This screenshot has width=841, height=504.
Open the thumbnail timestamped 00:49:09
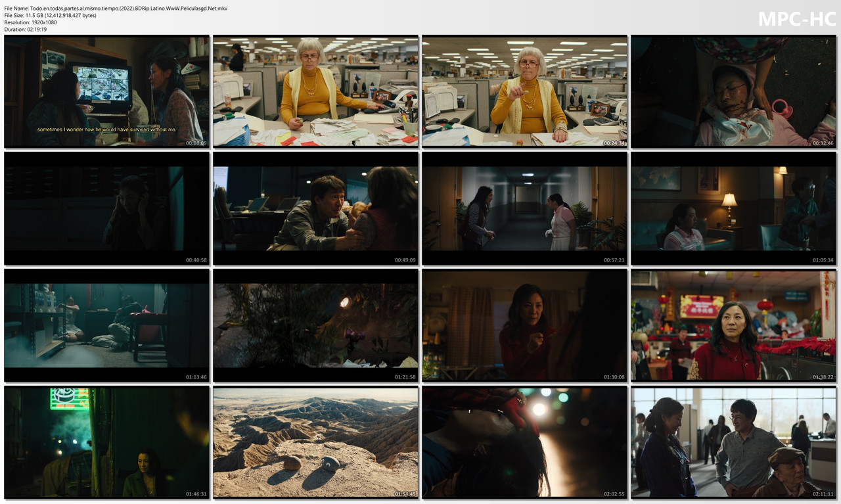(x=315, y=208)
